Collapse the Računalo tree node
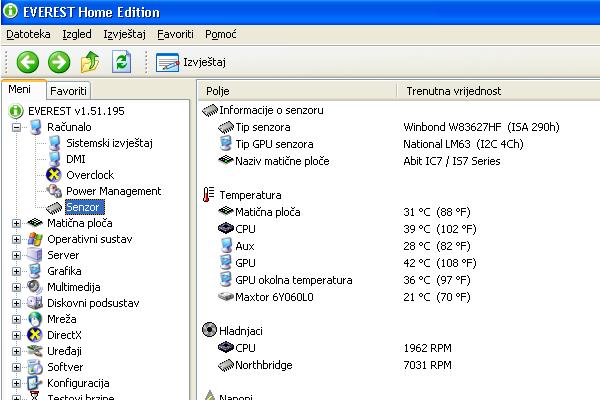The height and width of the screenshot is (400, 600). coord(17,127)
